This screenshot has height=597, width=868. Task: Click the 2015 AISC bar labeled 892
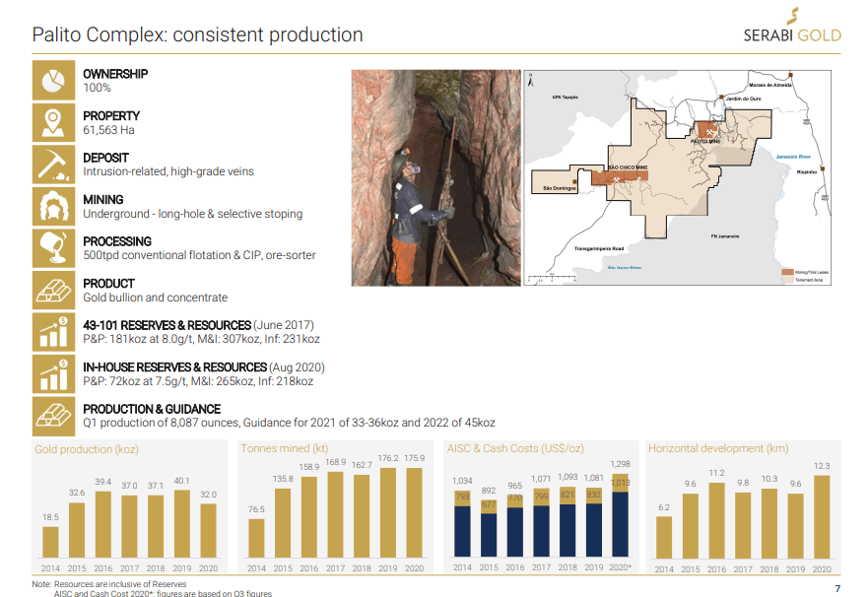click(x=489, y=528)
